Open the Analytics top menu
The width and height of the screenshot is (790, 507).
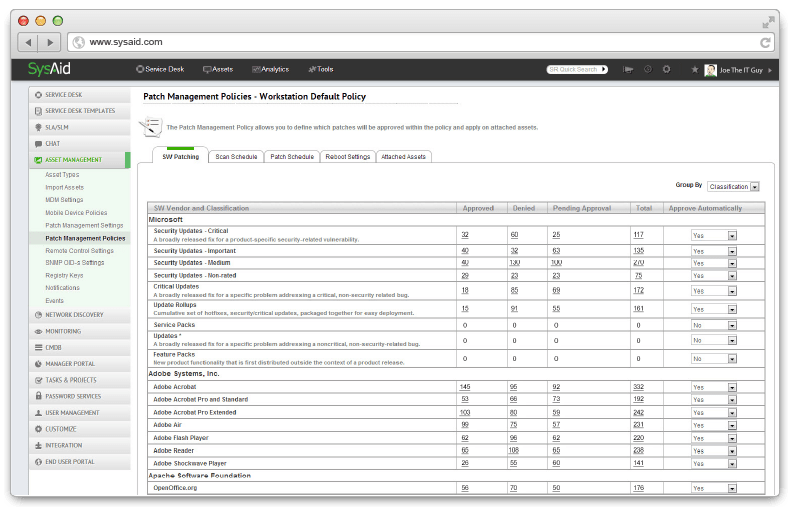click(271, 70)
